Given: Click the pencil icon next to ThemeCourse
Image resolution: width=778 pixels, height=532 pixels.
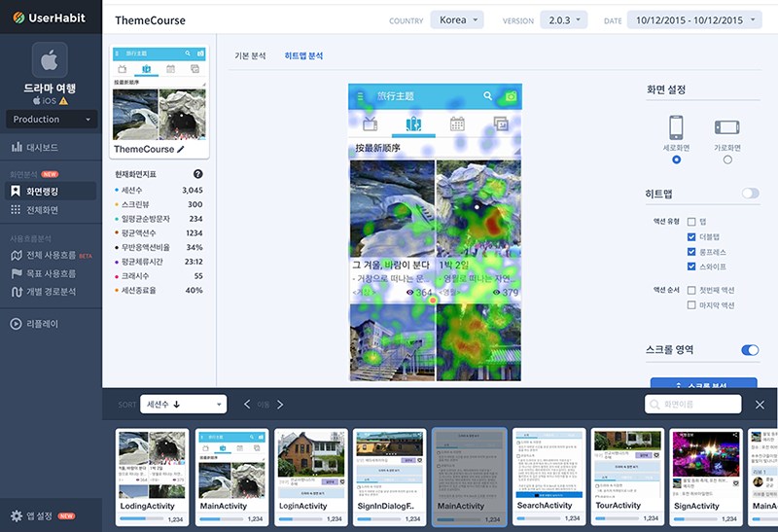Looking at the screenshot, I should [181, 150].
